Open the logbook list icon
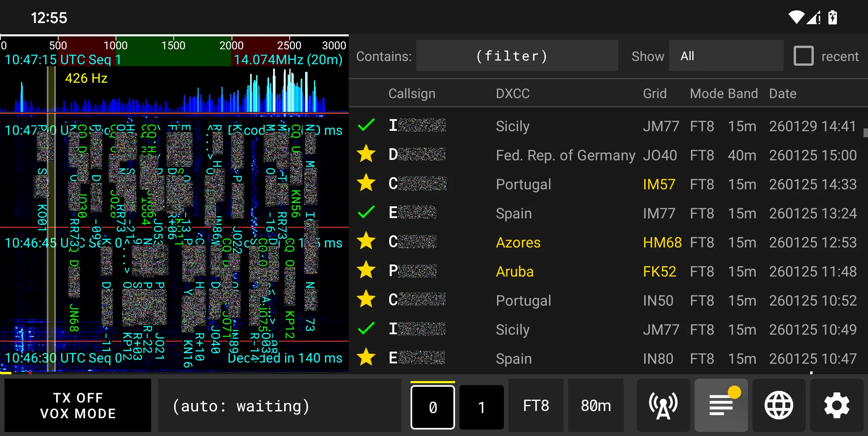This screenshot has height=436, width=868. click(721, 405)
